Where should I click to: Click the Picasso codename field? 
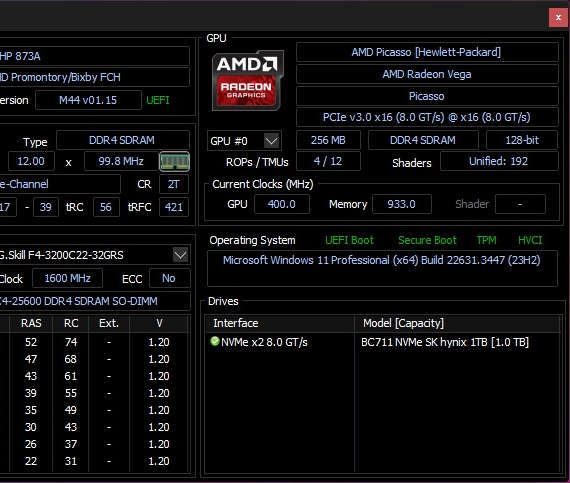(x=427, y=96)
